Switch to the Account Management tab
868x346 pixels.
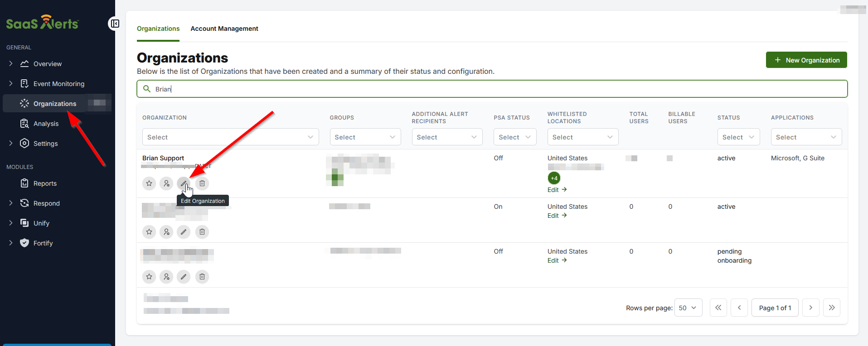(x=224, y=29)
